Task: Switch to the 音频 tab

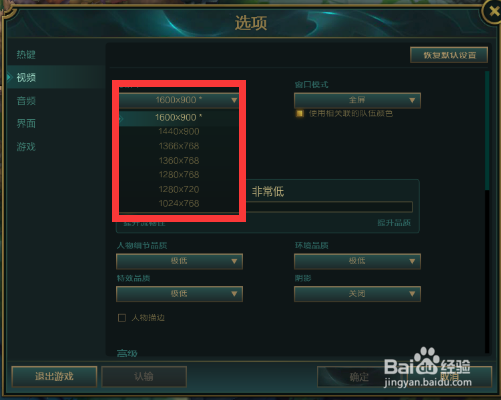Action: [26, 101]
